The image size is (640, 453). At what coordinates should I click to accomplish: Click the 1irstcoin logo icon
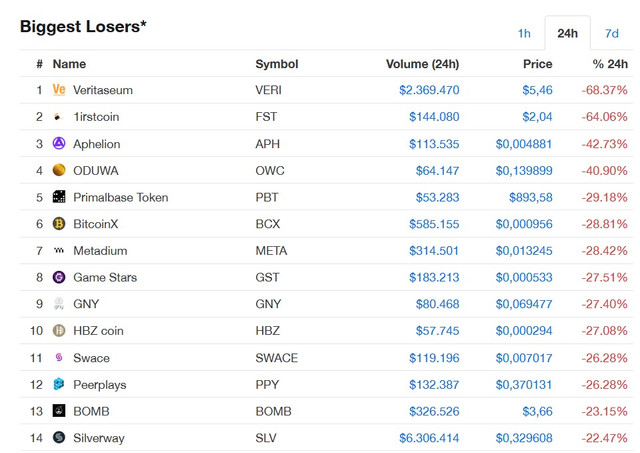click(x=58, y=117)
